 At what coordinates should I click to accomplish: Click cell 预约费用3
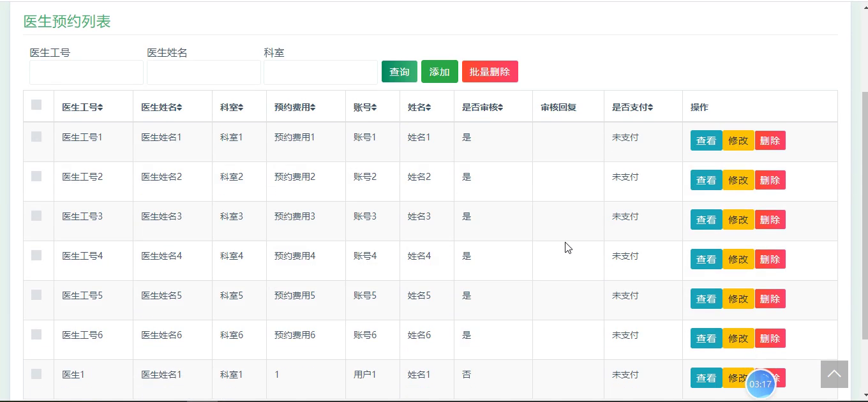pos(295,216)
